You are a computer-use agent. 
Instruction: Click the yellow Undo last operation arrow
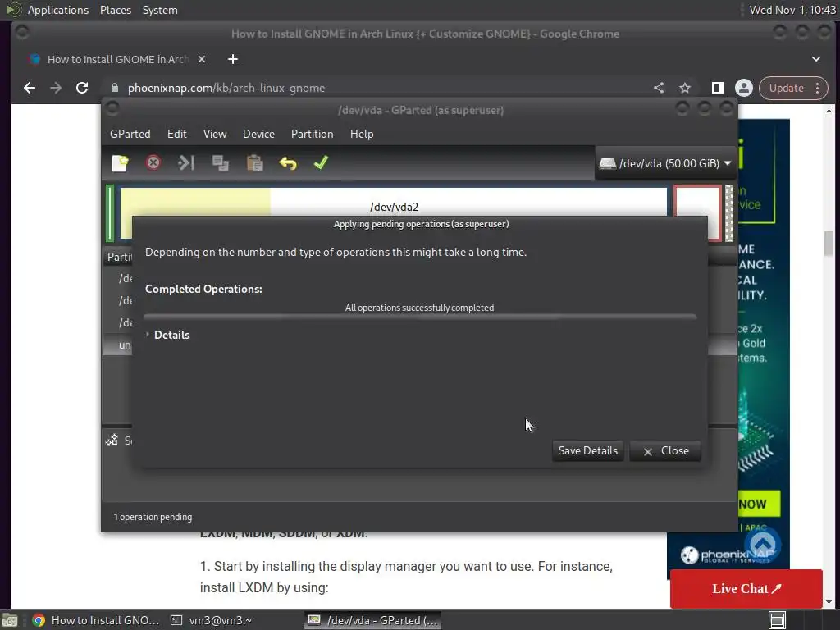pyautogui.click(x=288, y=163)
